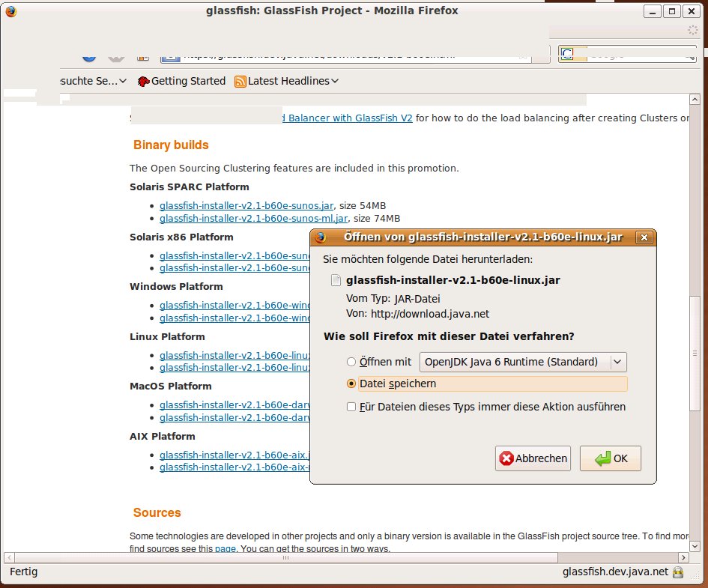
Task: Click the Binary builds heading
Action: (171, 145)
